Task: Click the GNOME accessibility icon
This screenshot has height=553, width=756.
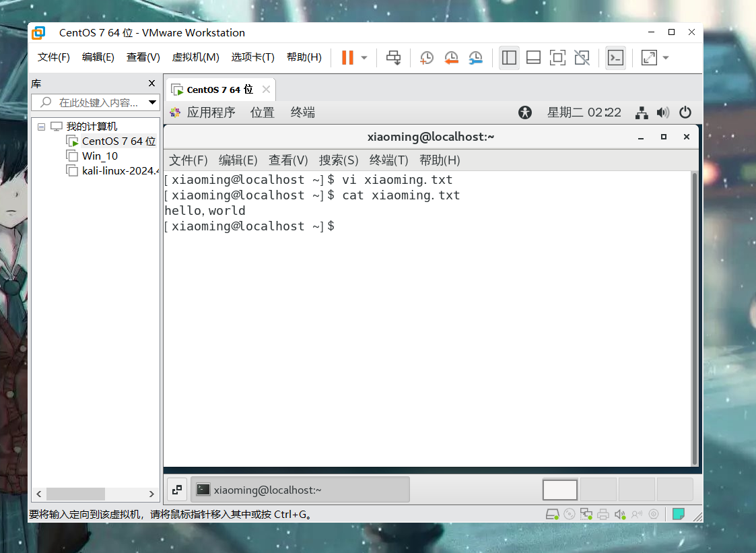Action: tap(525, 112)
